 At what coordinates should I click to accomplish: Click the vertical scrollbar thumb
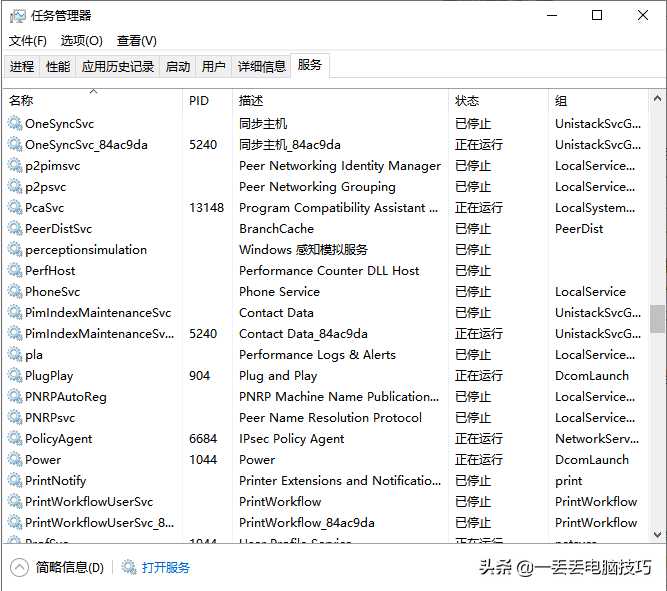(657, 319)
